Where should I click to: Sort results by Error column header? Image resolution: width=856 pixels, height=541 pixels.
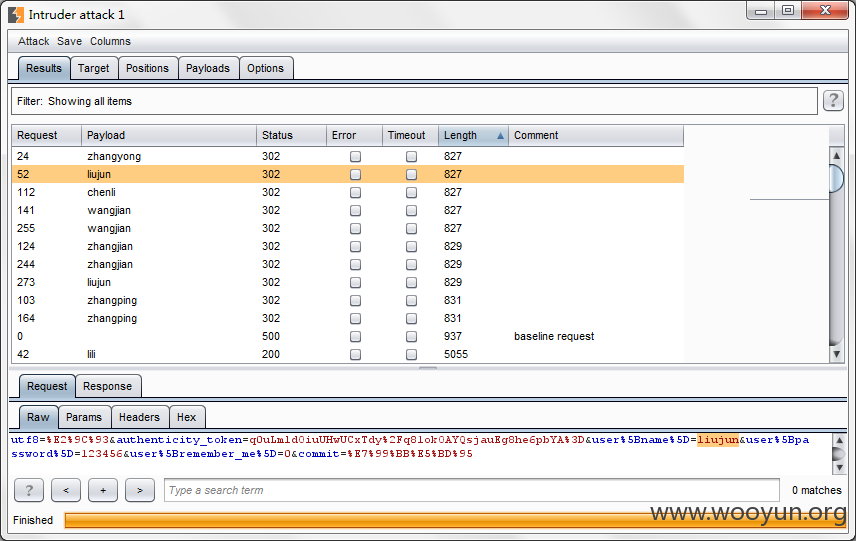(x=354, y=135)
